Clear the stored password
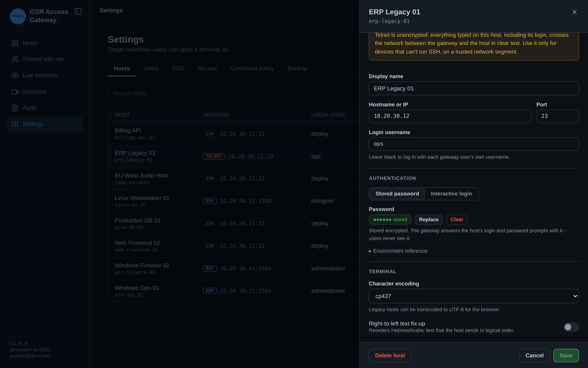The image size is (588, 368). [457, 220]
